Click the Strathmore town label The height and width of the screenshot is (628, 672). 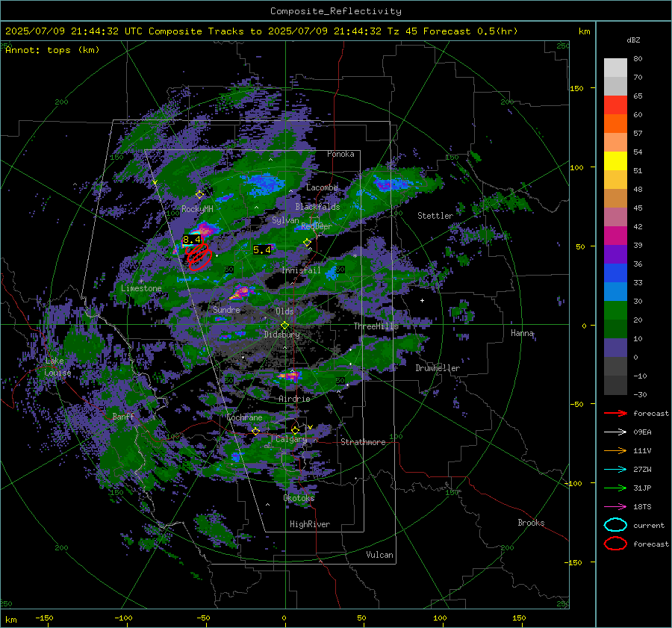(x=363, y=442)
